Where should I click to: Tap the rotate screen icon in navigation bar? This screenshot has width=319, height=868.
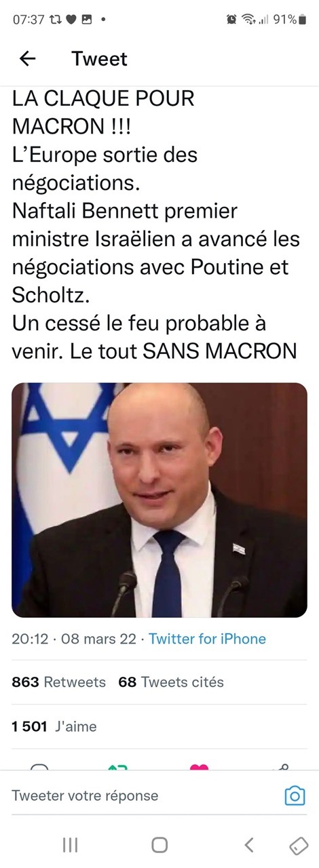[299, 844]
